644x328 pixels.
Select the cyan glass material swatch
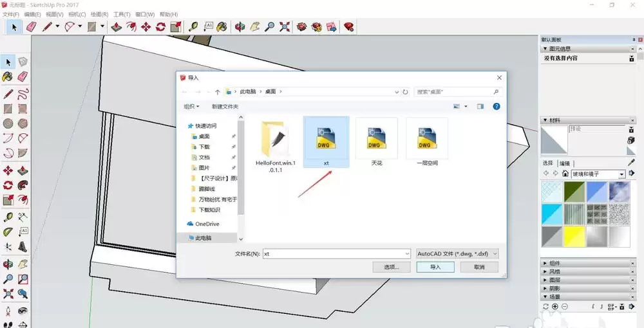(552, 214)
